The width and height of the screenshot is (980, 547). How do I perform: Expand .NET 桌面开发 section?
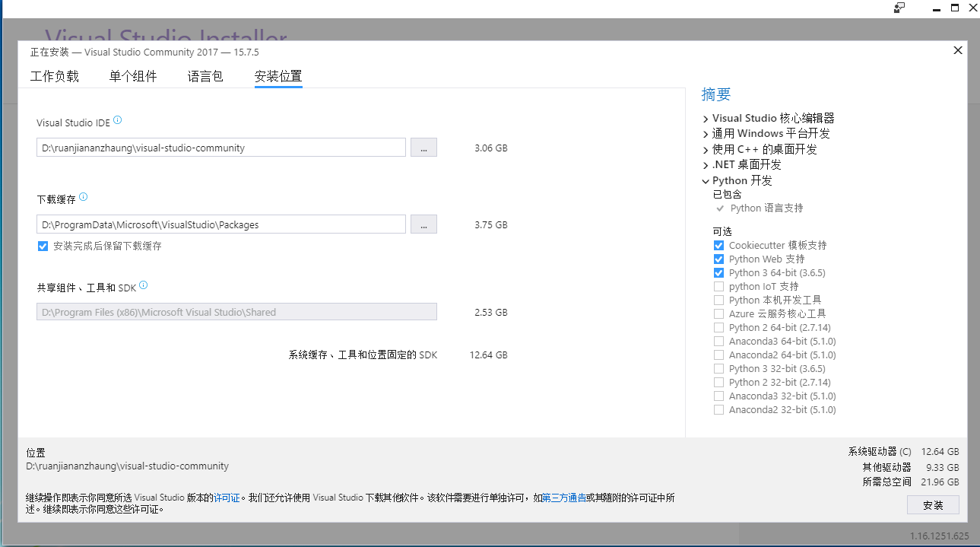706,165
